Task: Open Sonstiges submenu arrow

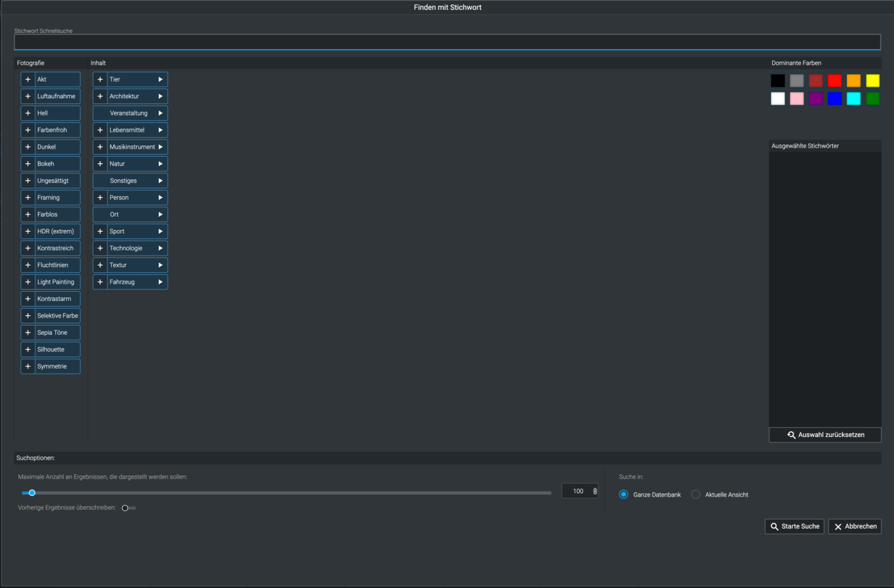Action: 160,180
